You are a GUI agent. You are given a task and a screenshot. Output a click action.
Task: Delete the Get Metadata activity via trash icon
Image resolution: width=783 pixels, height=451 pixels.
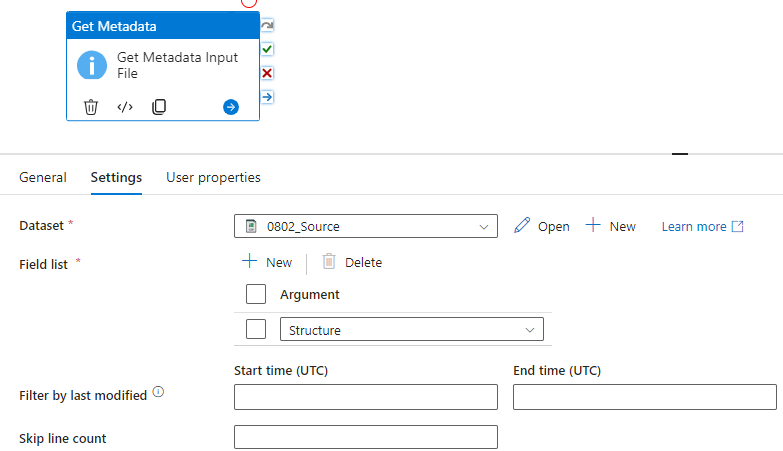coord(91,107)
